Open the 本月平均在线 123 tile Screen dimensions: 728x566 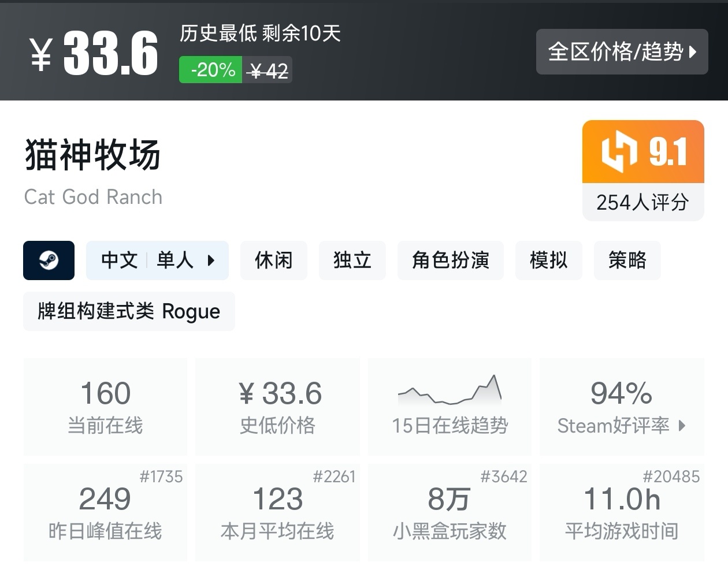pyautogui.click(x=277, y=512)
